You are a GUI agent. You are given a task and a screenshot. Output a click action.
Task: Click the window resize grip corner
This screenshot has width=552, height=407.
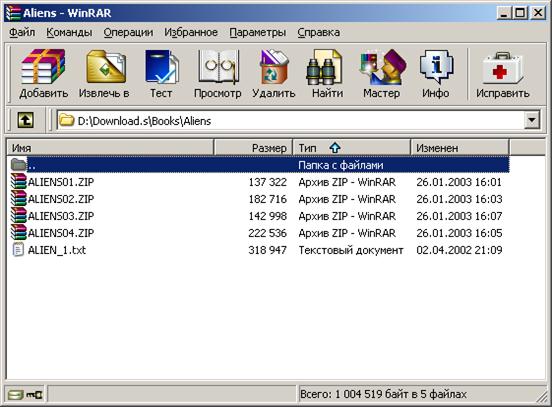point(541,396)
